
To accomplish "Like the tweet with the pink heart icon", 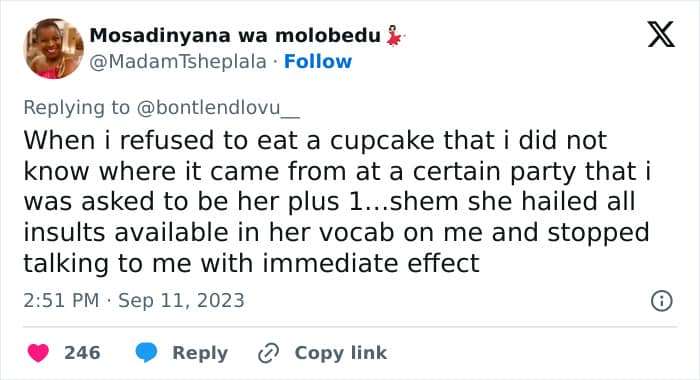I will click(x=38, y=353).
